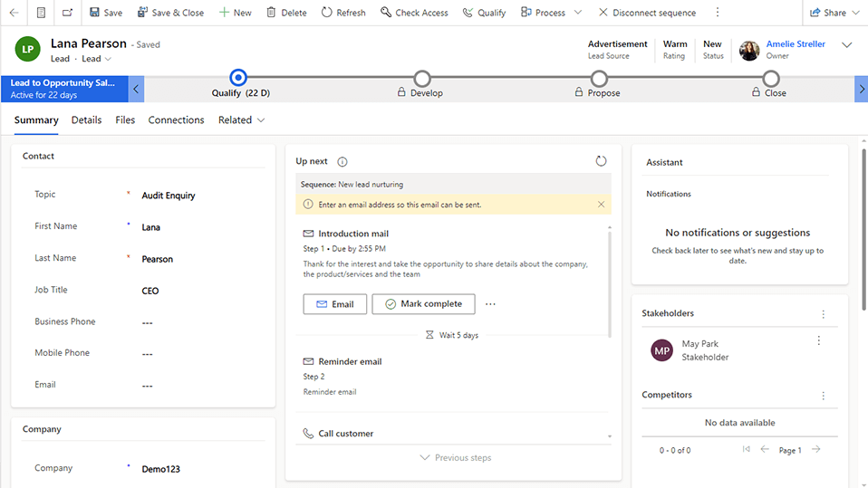868x488 pixels.
Task: Select the Propose stage in process
Action: pos(599,79)
